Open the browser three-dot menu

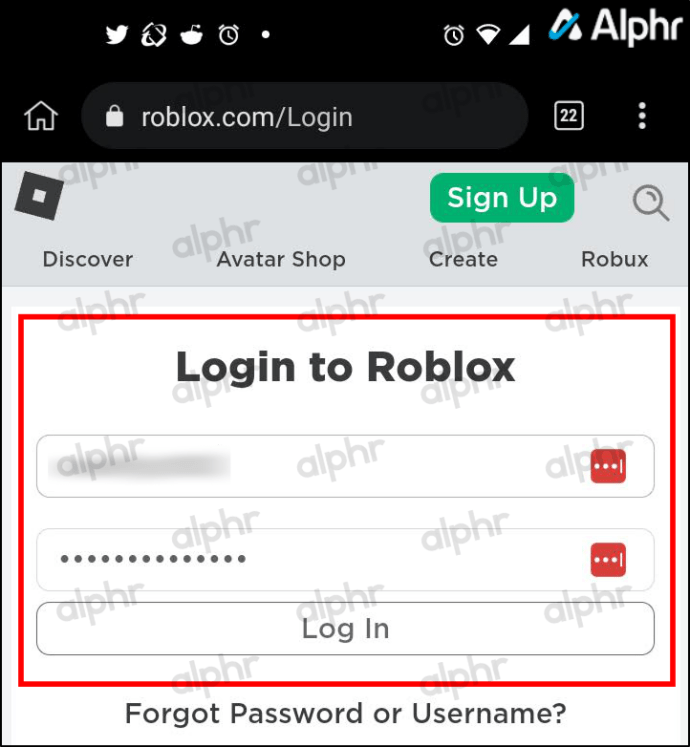click(642, 115)
